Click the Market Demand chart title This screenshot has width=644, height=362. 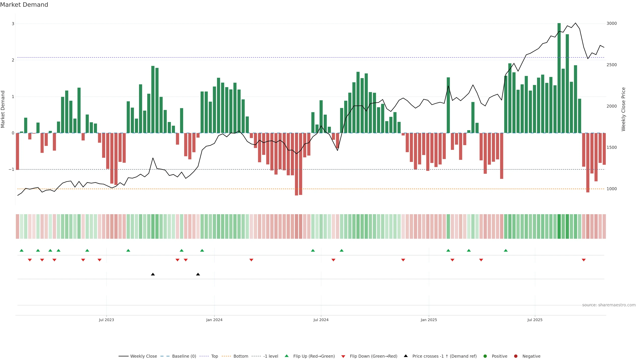click(24, 5)
